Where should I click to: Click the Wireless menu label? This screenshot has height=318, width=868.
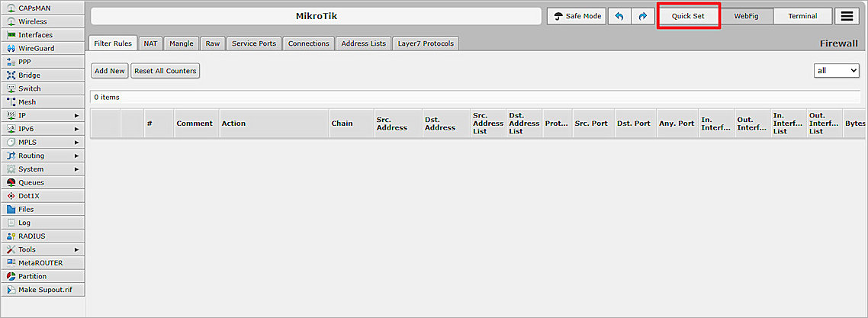[x=33, y=21]
